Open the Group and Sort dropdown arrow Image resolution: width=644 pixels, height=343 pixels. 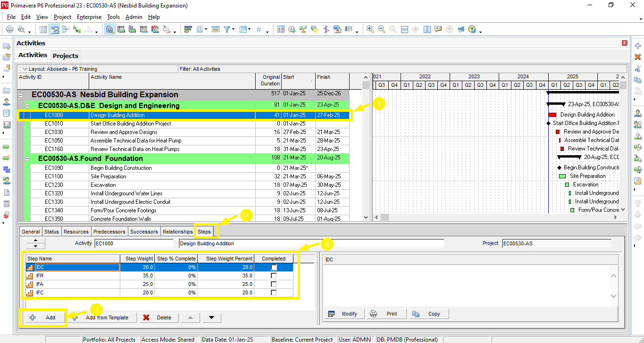pos(250,30)
